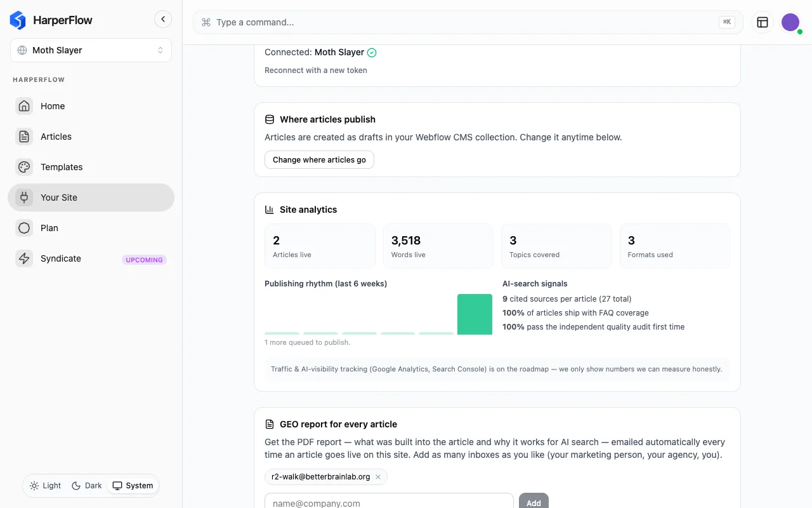Viewport: 812px width, 508px height.
Task: Toggle the layout panel icon in the top bar
Action: click(x=763, y=22)
